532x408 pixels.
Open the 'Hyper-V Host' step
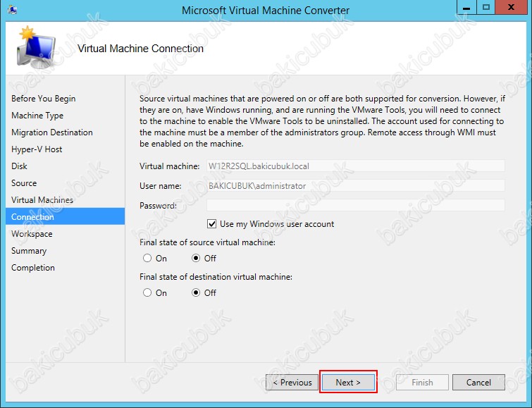[x=37, y=149]
